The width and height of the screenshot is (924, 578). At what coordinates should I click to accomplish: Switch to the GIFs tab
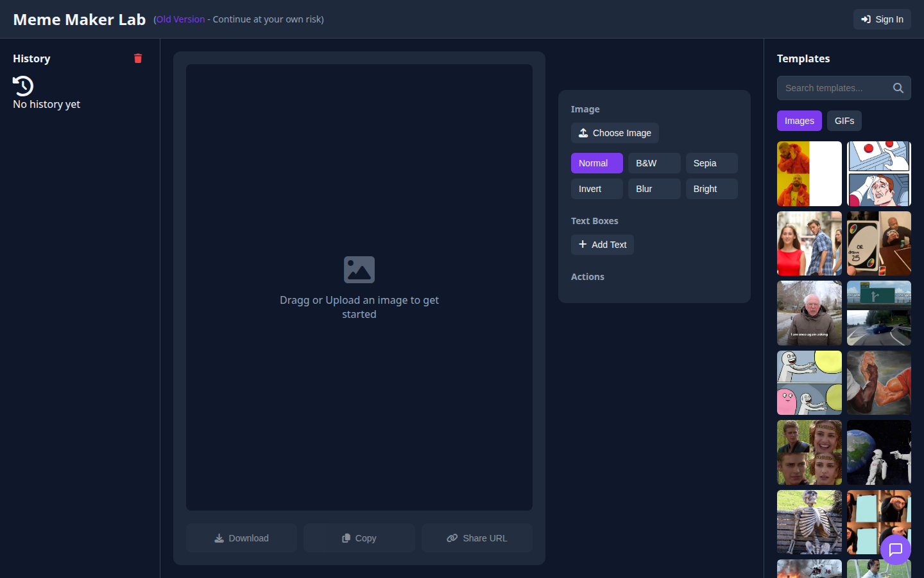[844, 121]
